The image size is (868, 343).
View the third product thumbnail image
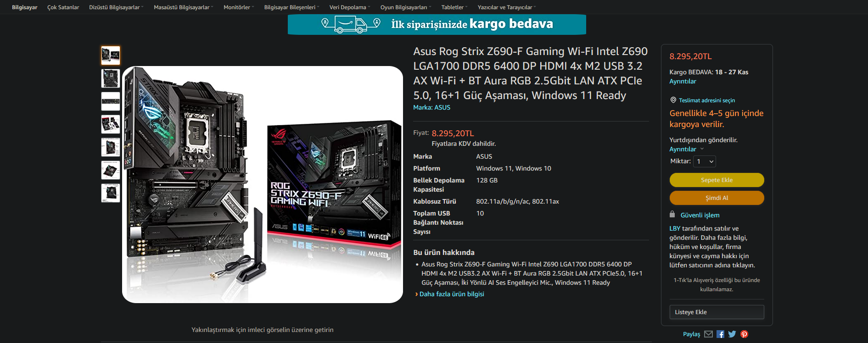[111, 101]
